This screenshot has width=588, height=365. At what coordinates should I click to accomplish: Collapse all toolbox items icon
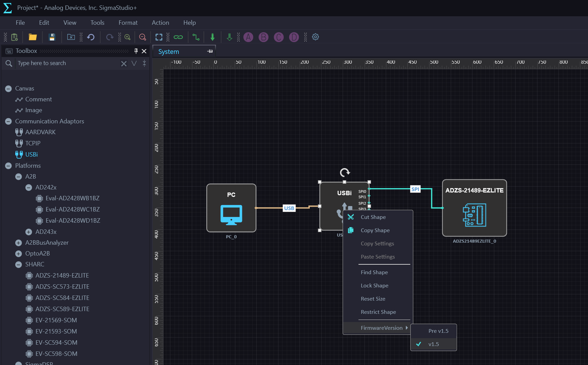(x=144, y=63)
